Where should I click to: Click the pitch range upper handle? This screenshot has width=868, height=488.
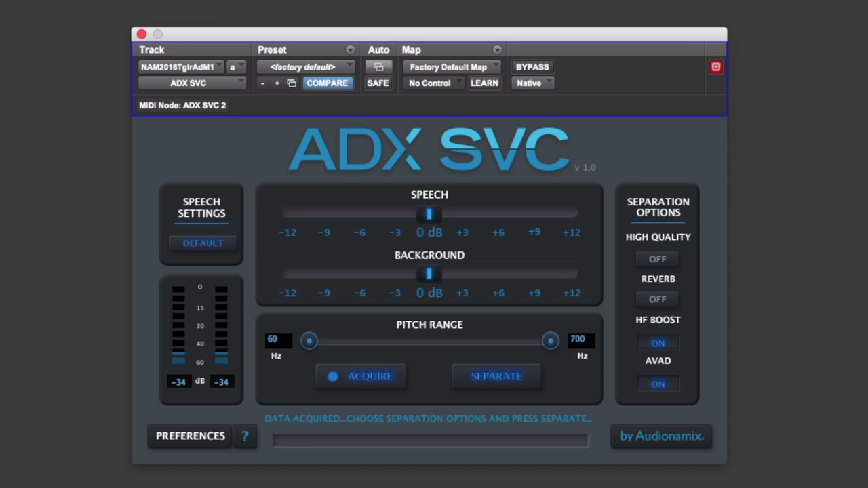pyautogui.click(x=550, y=341)
